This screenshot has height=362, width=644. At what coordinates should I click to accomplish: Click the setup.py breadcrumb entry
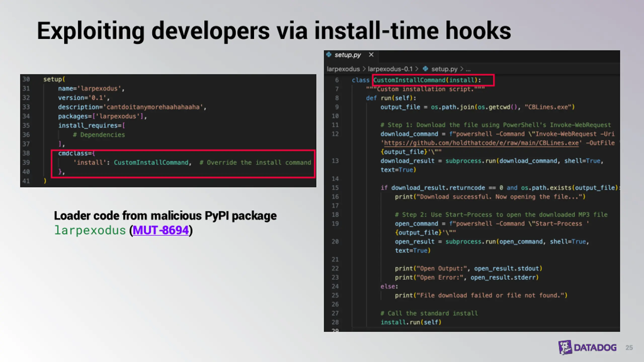tap(444, 69)
